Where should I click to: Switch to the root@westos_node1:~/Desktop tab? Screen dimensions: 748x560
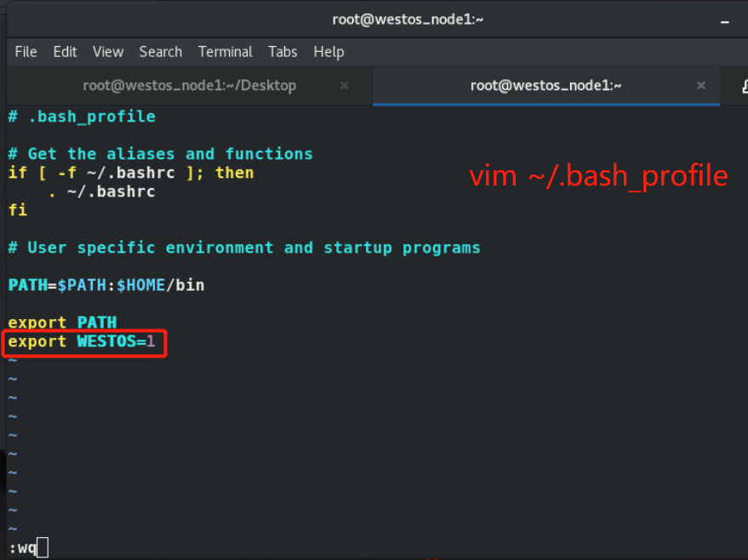pos(190,85)
